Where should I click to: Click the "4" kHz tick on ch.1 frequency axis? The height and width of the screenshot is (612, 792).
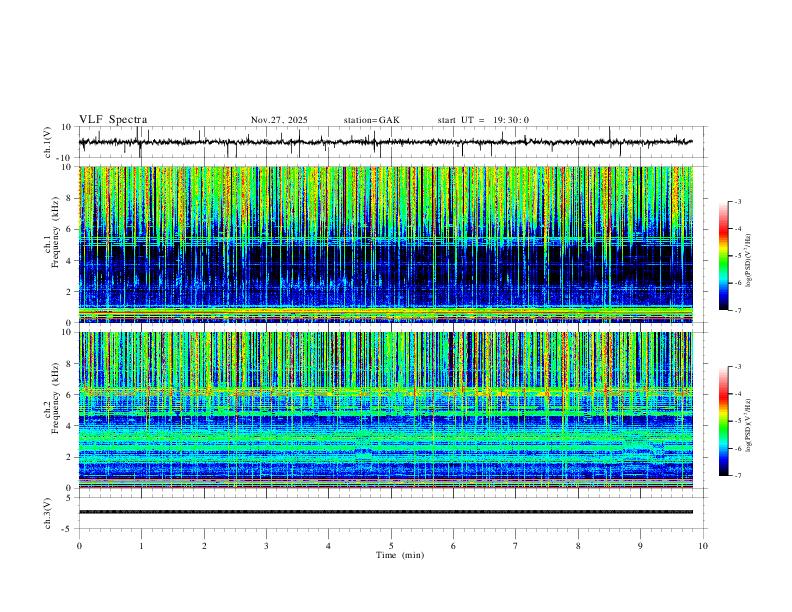pyautogui.click(x=70, y=261)
